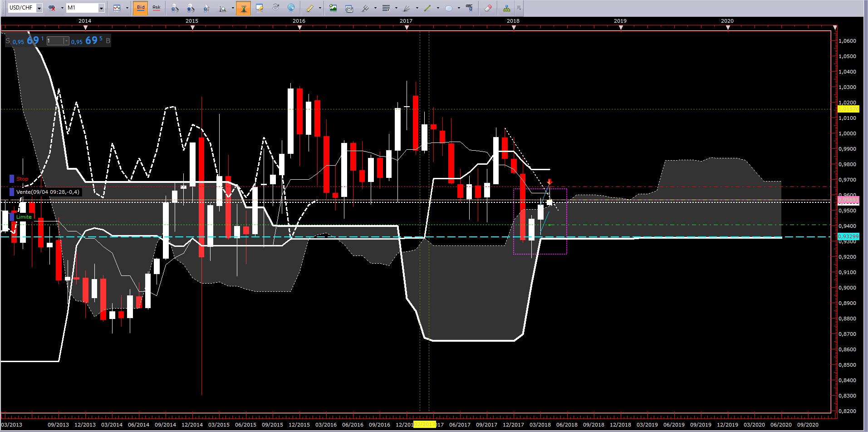868x432 pixels.
Task: Click the 2017 year marker triangle
Action: 407,28
